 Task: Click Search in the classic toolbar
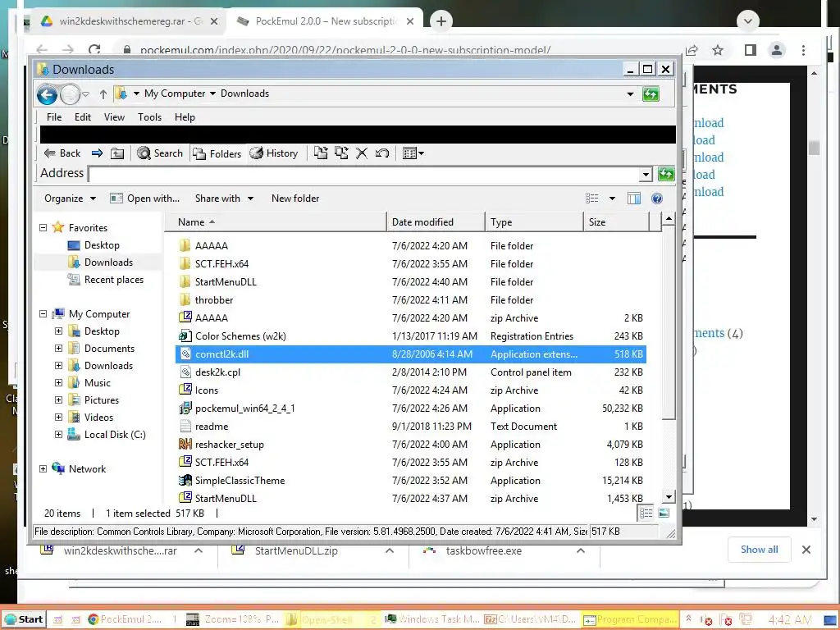tap(160, 153)
